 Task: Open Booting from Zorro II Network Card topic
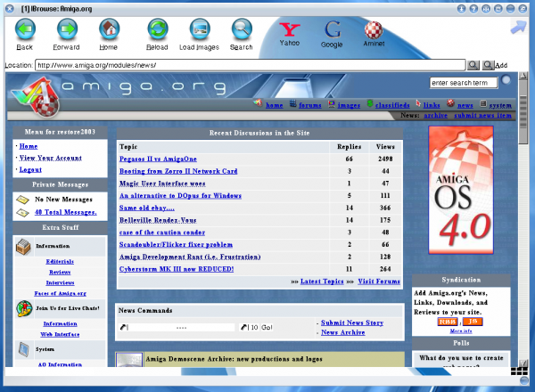pyautogui.click(x=178, y=171)
